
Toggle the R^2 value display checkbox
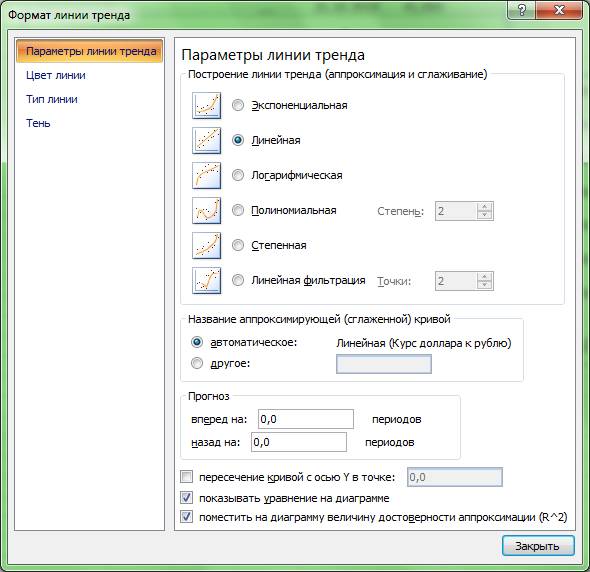(x=186, y=516)
